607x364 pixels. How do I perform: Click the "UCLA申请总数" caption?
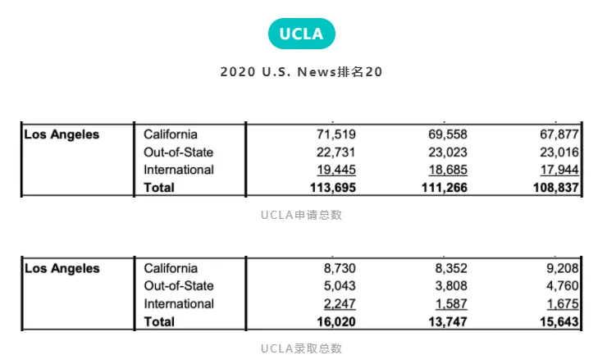302,215
